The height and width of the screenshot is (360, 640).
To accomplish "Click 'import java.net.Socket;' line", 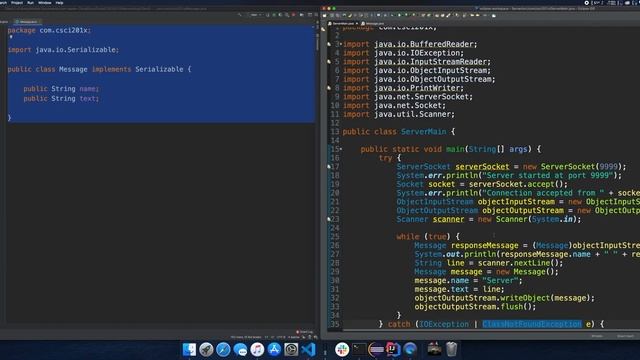I will (x=394, y=105).
